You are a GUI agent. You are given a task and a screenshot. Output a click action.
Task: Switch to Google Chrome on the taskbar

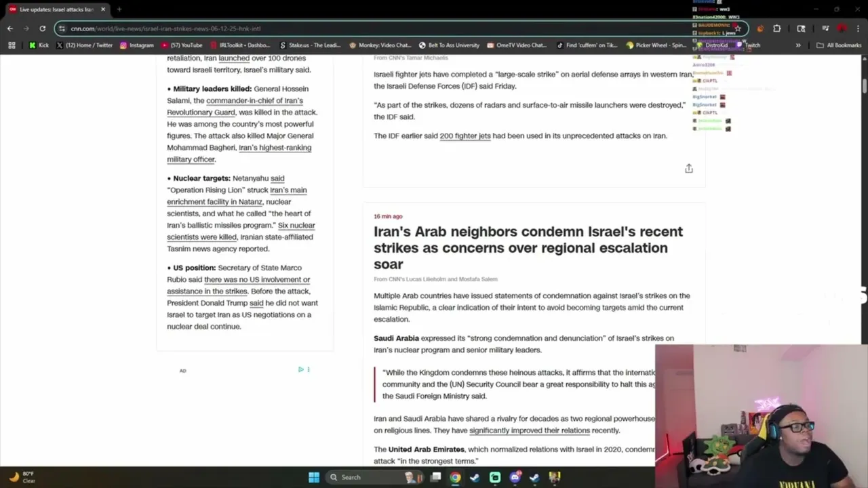click(455, 477)
